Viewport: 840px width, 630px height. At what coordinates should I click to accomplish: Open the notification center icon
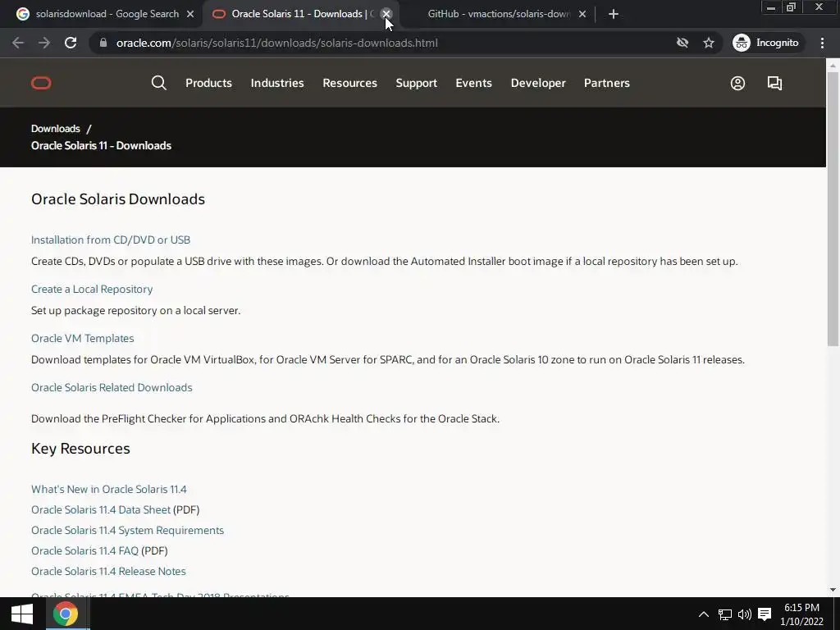click(x=765, y=614)
